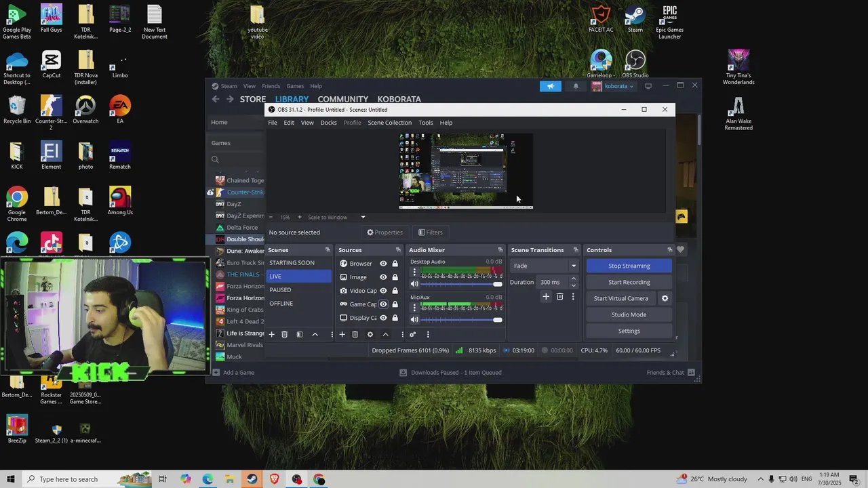Open source properties gear in Sources toolbar

tap(370, 334)
